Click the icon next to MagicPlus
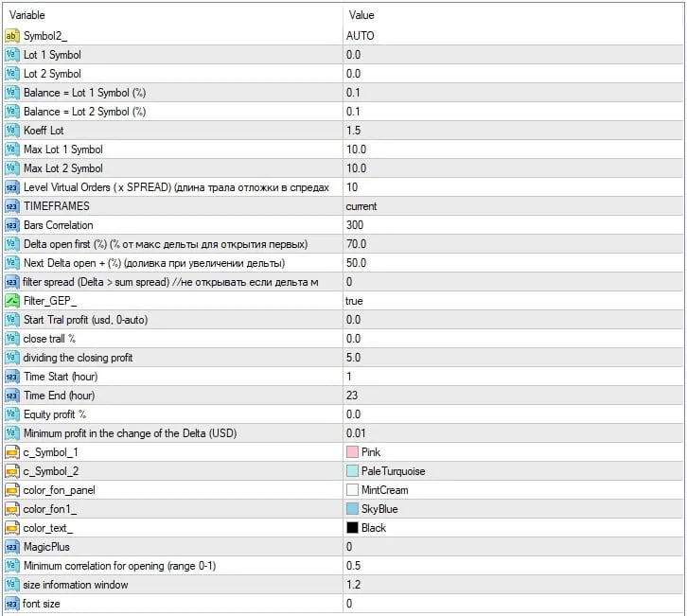Image resolution: width=687 pixels, height=616 pixels. (11, 547)
